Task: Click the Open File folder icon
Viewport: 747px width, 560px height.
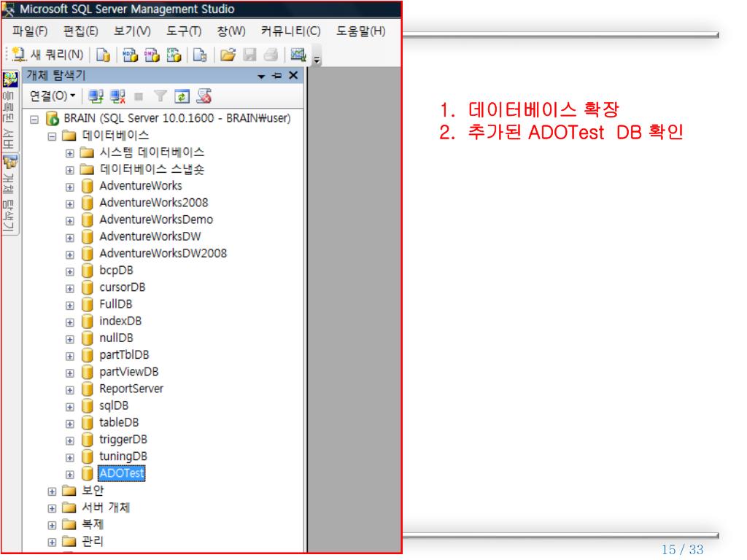Action: coord(228,55)
